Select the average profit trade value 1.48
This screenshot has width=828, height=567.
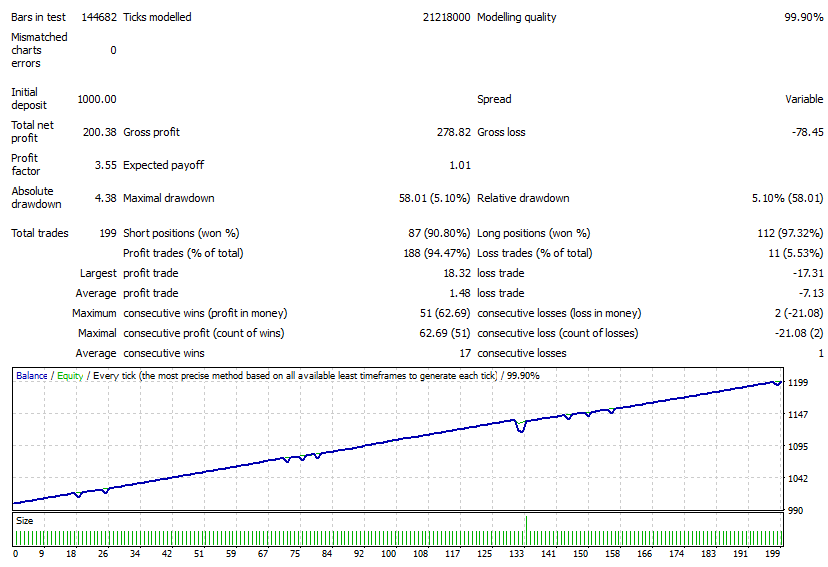click(460, 293)
